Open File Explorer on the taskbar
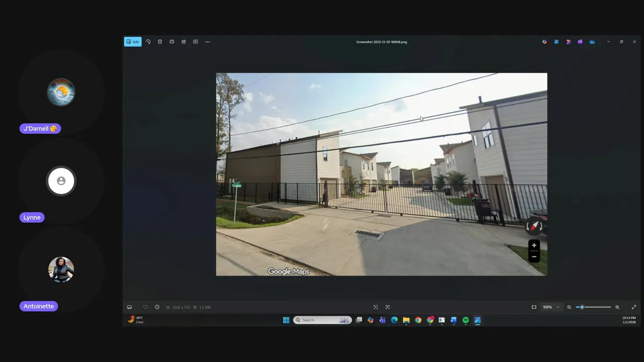The width and height of the screenshot is (644, 362). [406, 320]
